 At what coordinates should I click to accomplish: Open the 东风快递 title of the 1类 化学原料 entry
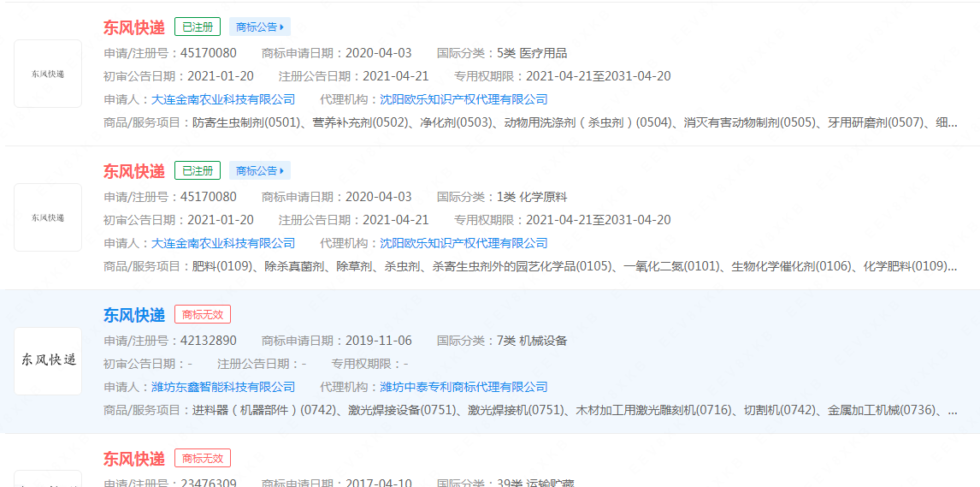pos(134,170)
